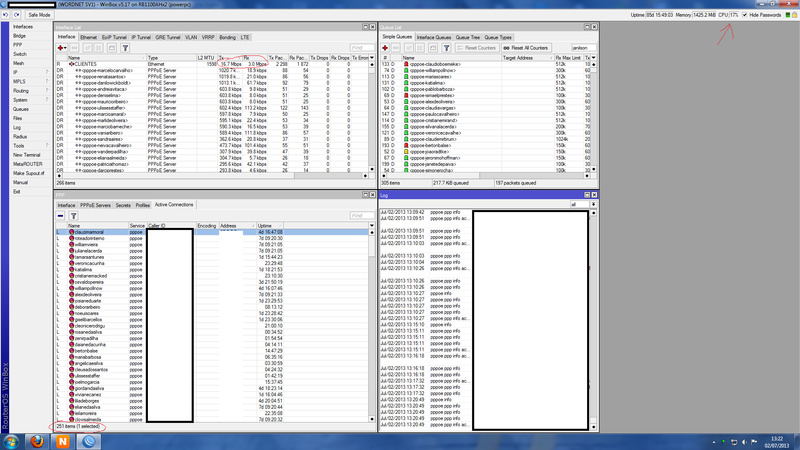Open the VLAN tab in Interface List

click(191, 37)
